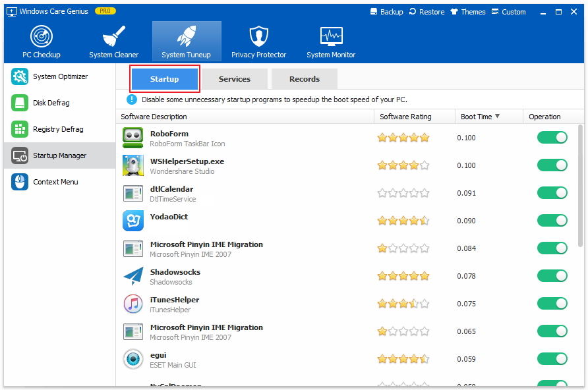Disable RoboForm startup toggle
This screenshot has width=588, height=390.
click(552, 138)
